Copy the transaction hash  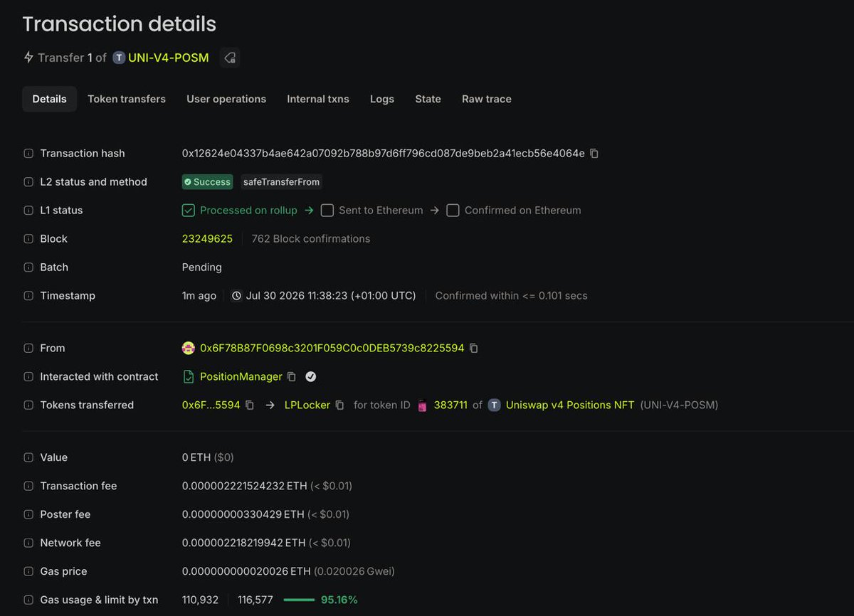[x=594, y=154]
